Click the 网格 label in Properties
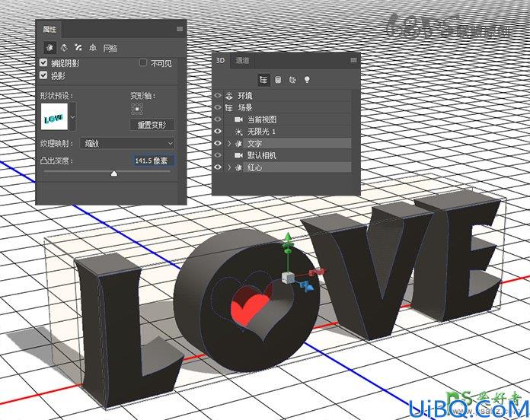This screenshot has width=530, height=420. point(110,48)
